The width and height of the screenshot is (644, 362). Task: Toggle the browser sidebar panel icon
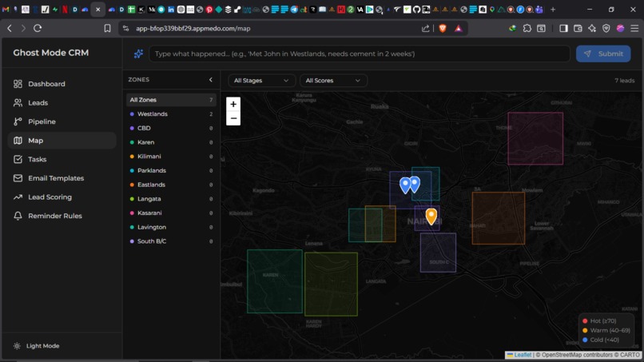pos(563,28)
